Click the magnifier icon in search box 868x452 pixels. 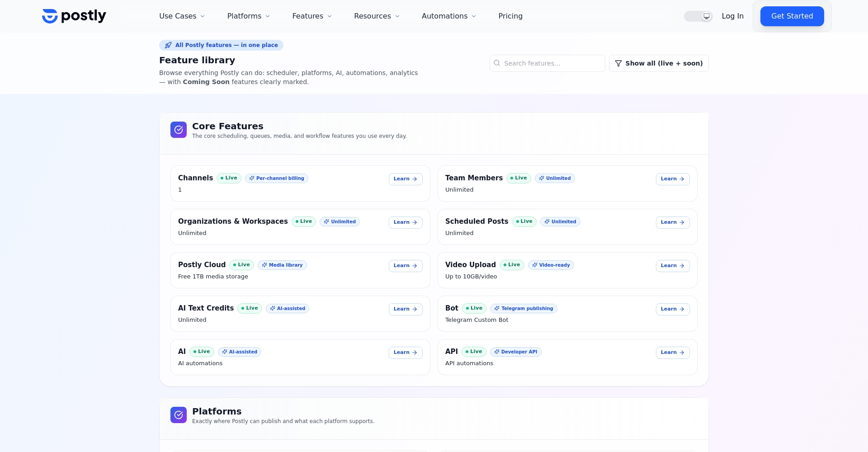click(x=497, y=63)
